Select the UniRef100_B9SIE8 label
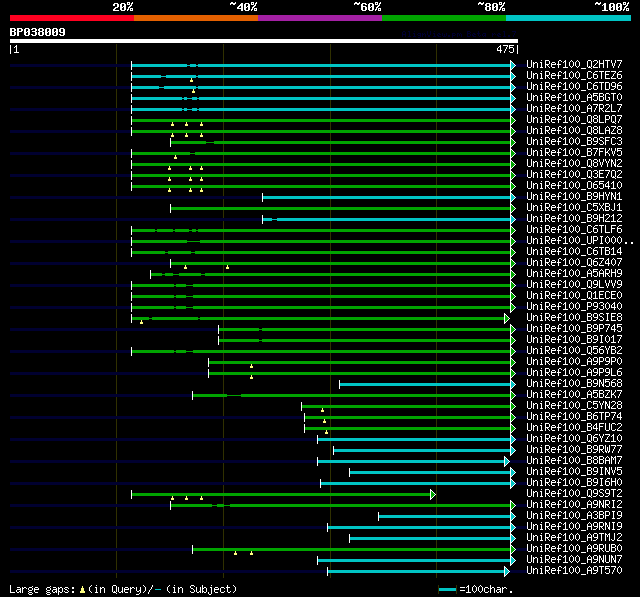 tap(574, 318)
